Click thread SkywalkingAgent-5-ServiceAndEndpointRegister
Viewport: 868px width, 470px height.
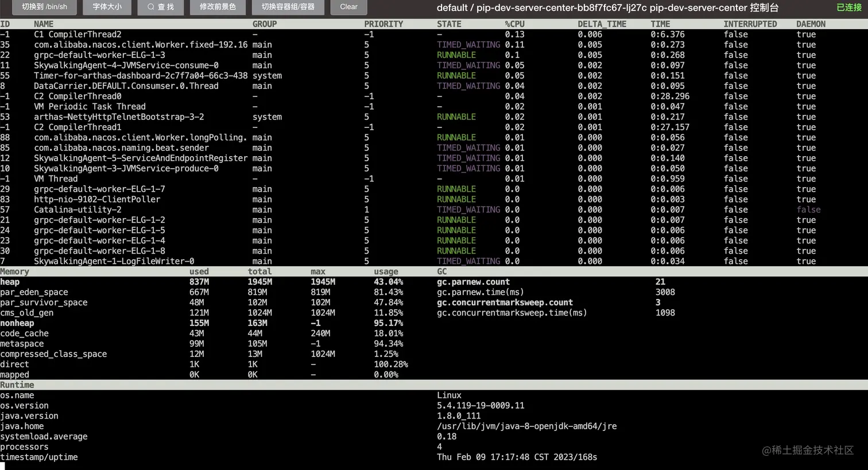141,158
